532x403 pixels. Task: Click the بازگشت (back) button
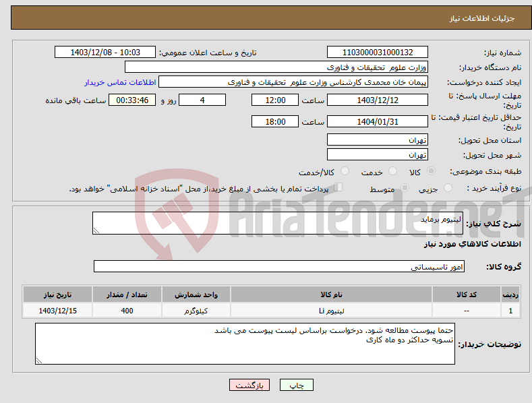coord(249,385)
